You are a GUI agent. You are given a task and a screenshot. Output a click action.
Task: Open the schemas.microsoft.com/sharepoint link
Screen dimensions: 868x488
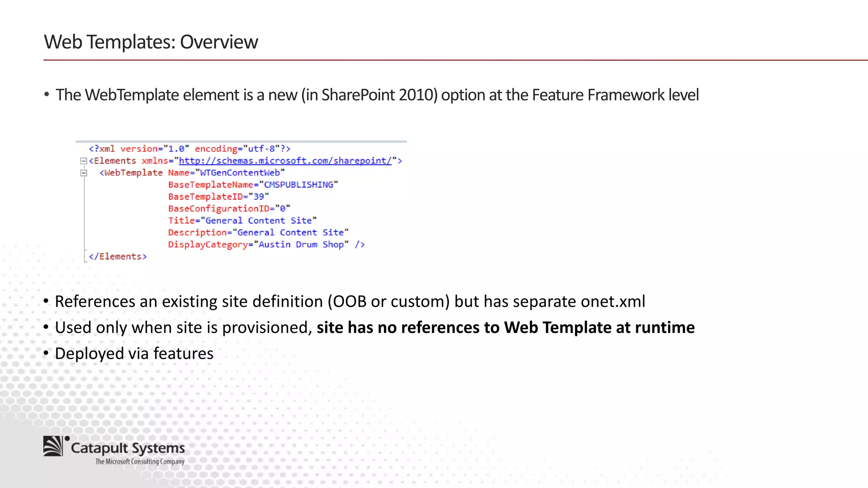point(285,161)
